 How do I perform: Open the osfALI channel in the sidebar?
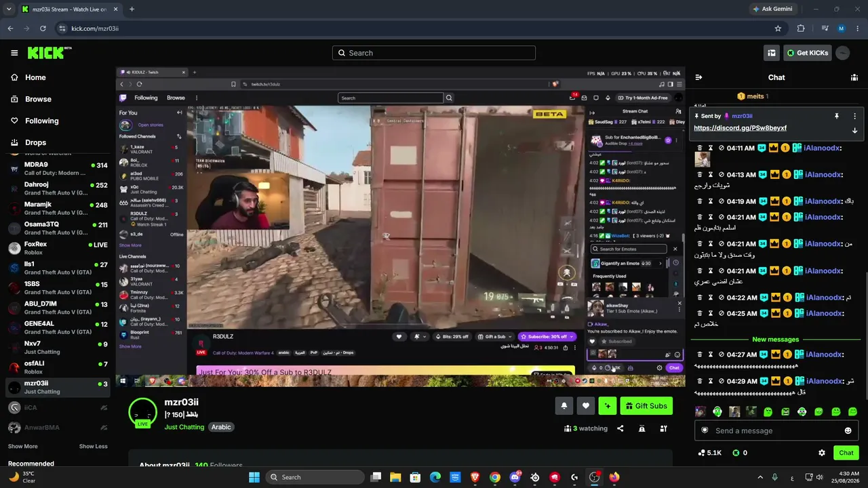coord(58,367)
